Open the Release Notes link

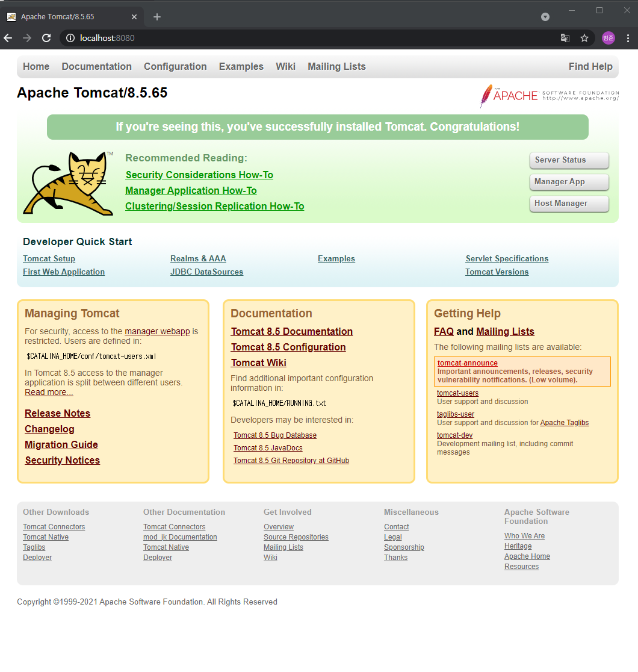coord(57,413)
